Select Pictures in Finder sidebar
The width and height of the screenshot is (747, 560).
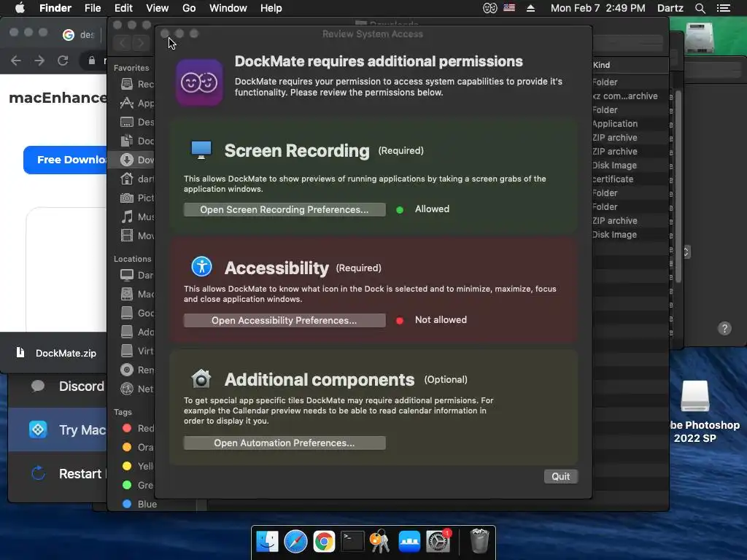coord(137,198)
